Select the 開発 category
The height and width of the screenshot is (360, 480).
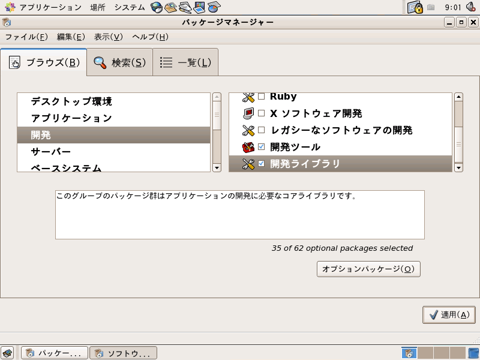pos(114,135)
